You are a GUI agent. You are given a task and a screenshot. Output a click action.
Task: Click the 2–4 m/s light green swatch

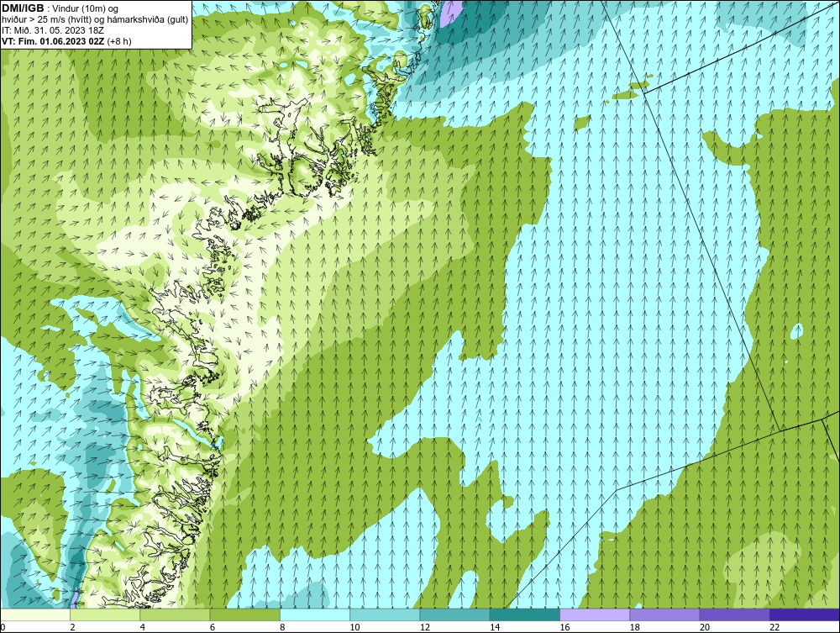pyautogui.click(x=105, y=615)
